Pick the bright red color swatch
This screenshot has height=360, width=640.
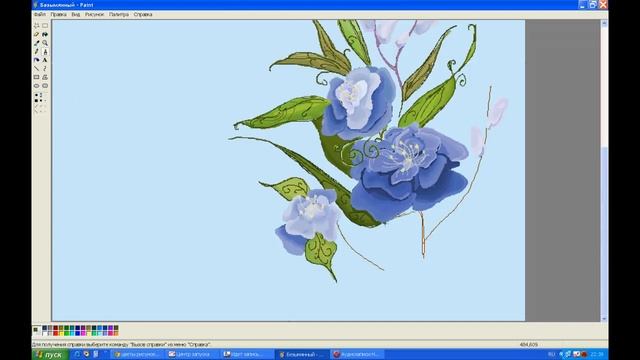coord(56,333)
